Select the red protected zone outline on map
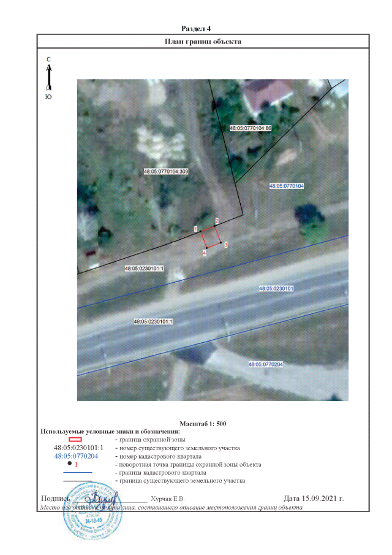 (x=211, y=237)
